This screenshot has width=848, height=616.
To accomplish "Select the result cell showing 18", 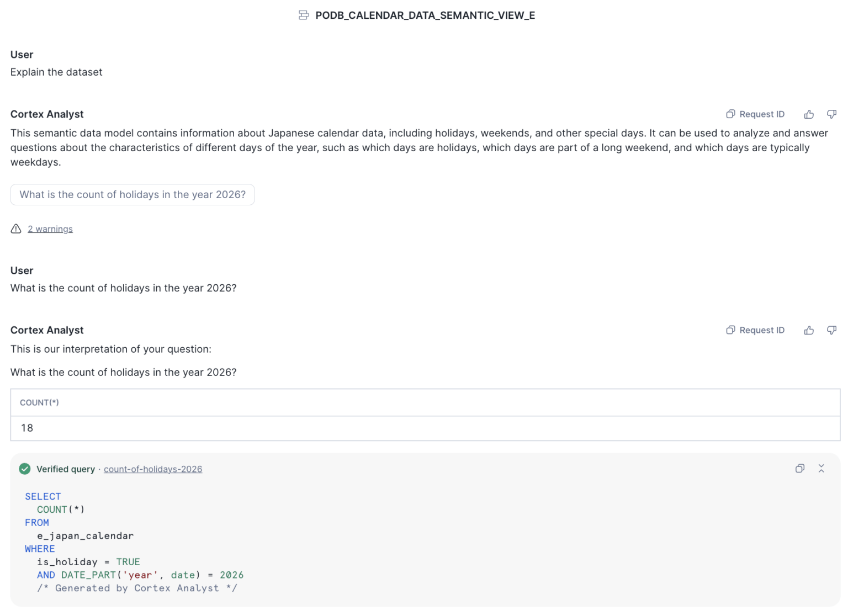I will point(26,428).
